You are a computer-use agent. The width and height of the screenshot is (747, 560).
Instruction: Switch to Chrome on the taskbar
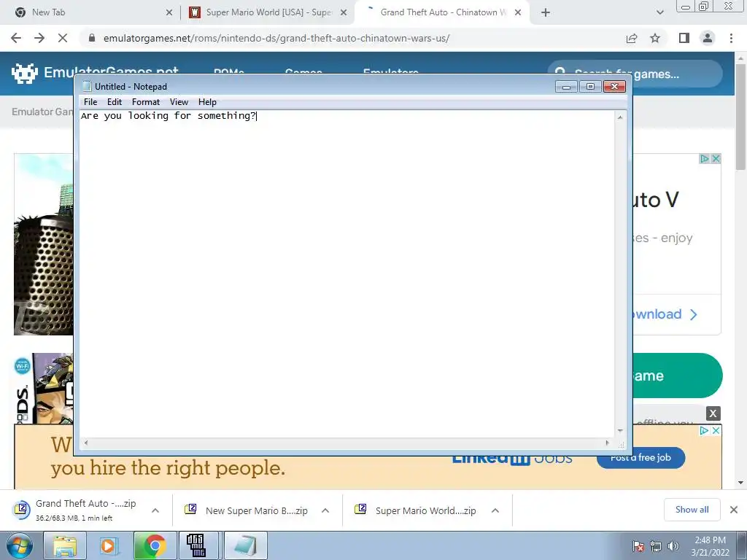coord(155,545)
